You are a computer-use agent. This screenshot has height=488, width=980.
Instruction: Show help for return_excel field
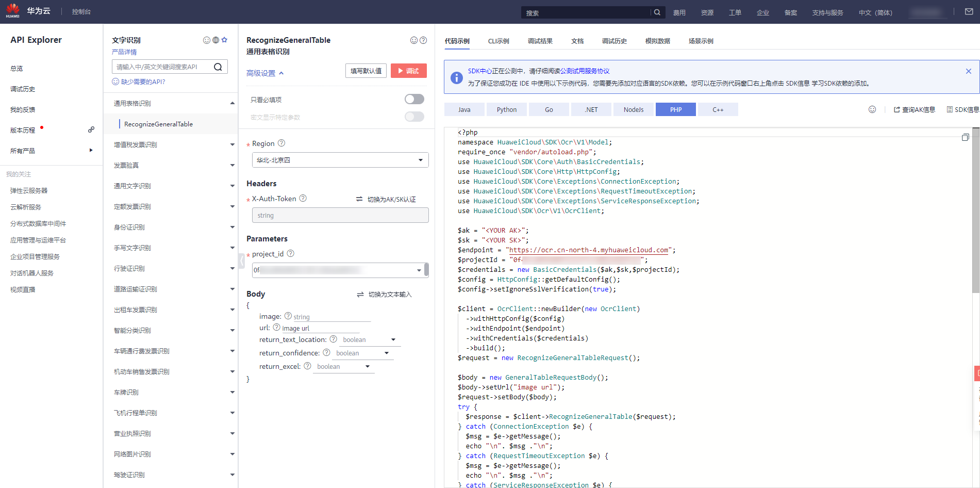[308, 366]
